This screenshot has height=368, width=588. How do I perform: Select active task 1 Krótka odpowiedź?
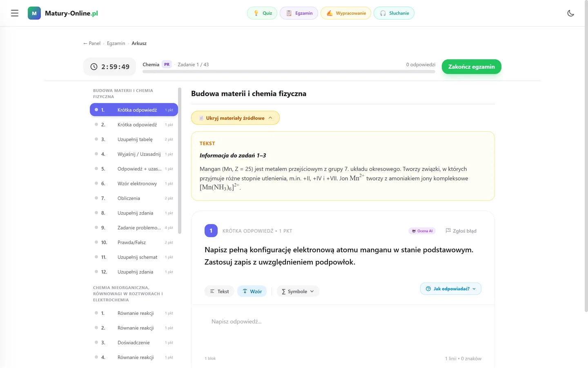point(134,110)
